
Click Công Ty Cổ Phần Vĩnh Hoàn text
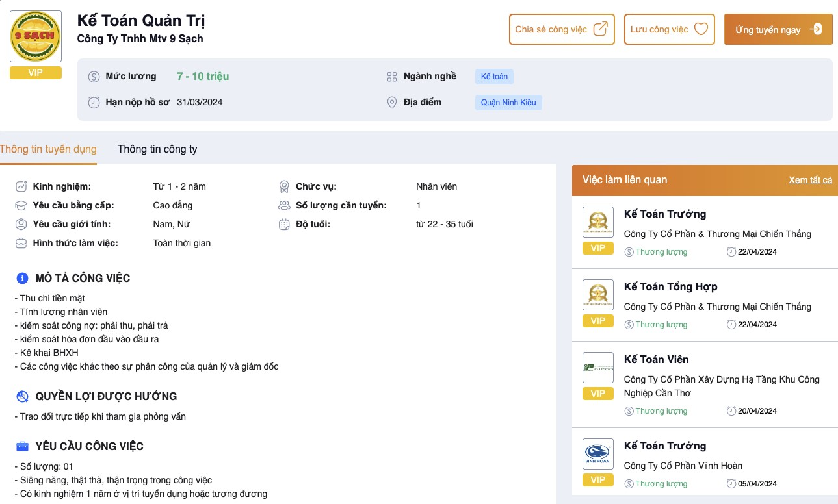683,466
